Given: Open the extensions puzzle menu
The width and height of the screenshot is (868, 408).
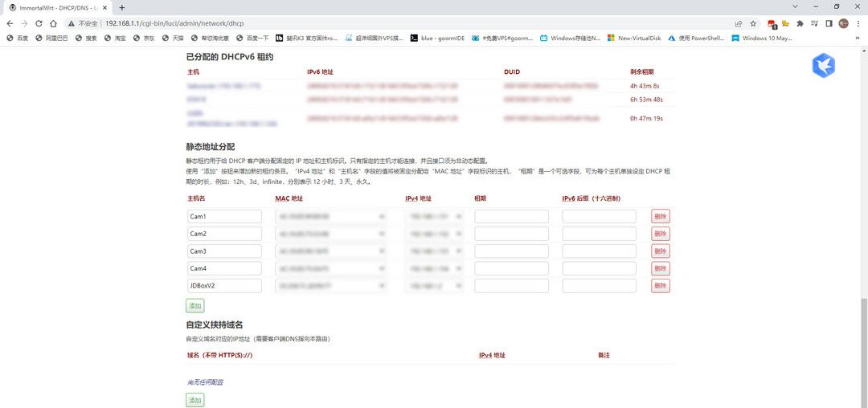Looking at the screenshot, I should click(800, 24).
